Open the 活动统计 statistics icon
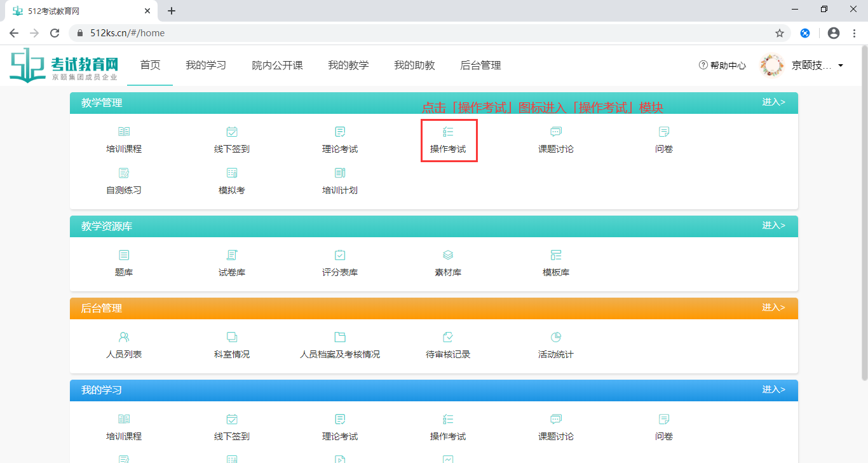This screenshot has width=868, height=463. tap(555, 345)
